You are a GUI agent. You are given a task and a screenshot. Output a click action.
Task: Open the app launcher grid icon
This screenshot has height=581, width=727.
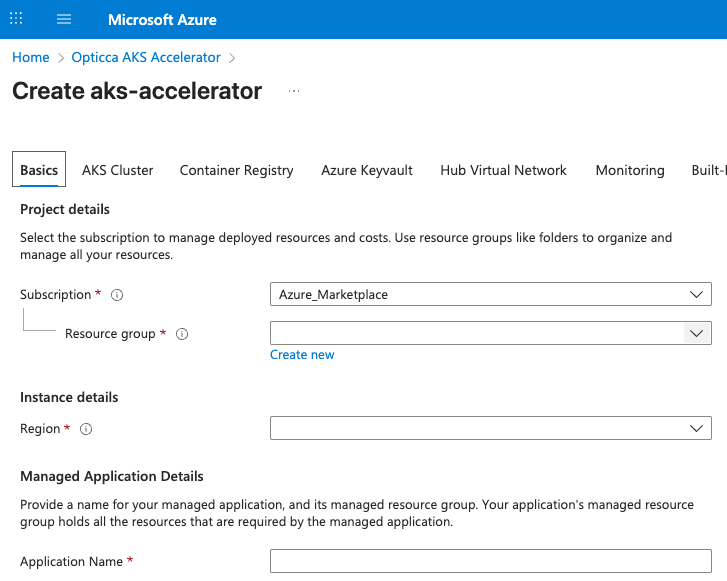tap(16, 19)
